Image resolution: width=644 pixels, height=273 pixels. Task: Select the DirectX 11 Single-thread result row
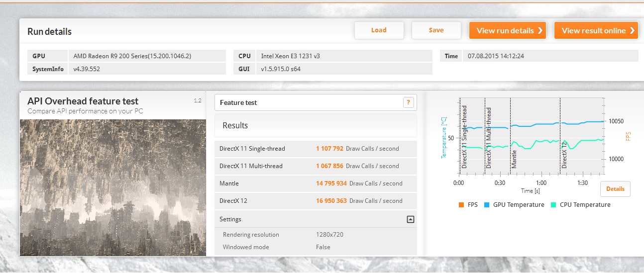[316, 148]
